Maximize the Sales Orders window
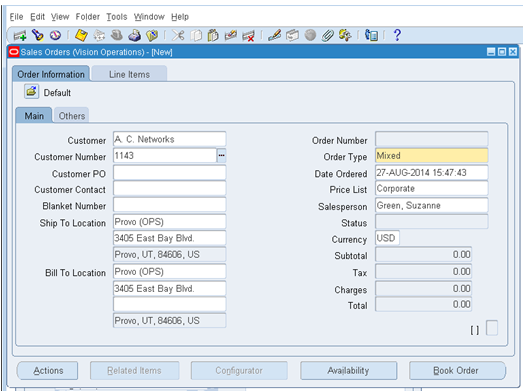The height and width of the screenshot is (392, 523). click(x=502, y=52)
